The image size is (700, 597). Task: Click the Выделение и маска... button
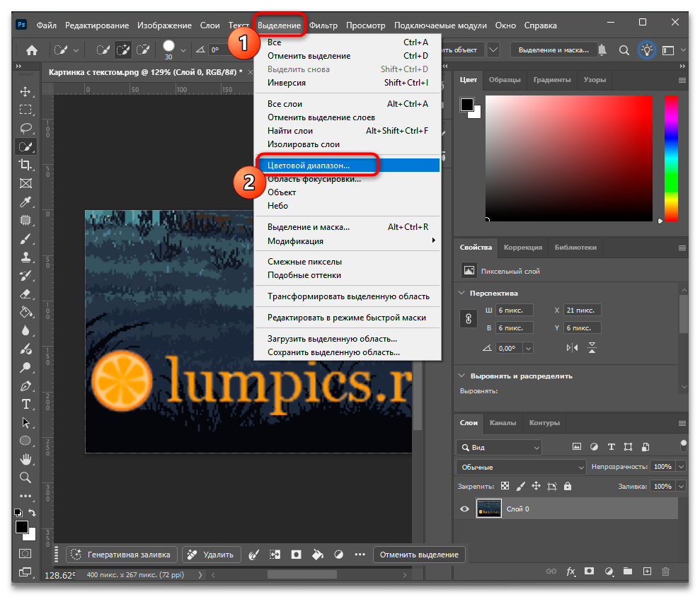[x=553, y=50]
